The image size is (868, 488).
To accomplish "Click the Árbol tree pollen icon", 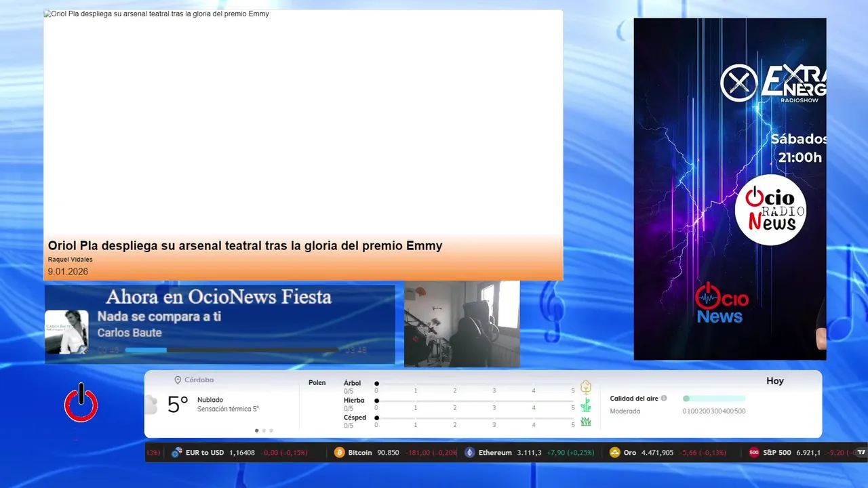I will click(586, 387).
